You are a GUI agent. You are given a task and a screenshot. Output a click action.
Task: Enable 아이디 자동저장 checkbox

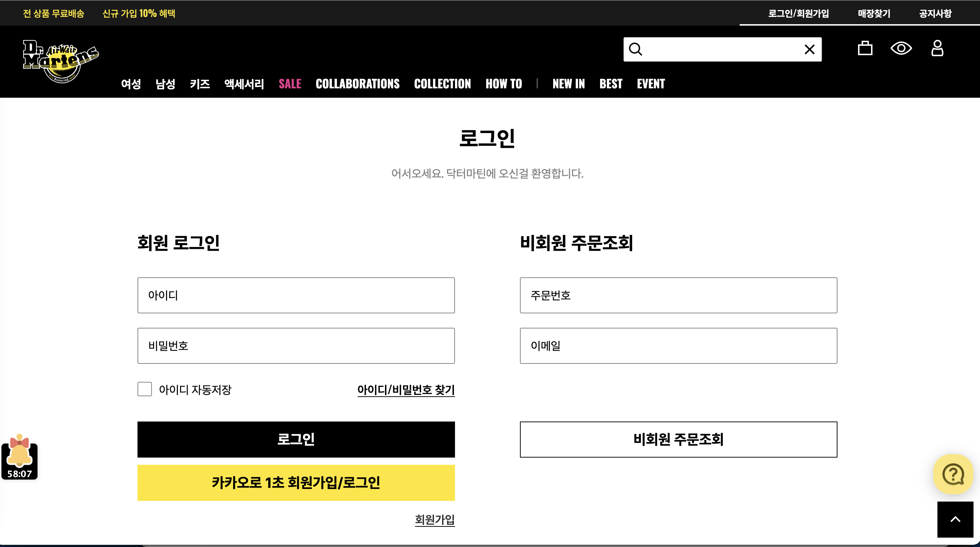[145, 389]
